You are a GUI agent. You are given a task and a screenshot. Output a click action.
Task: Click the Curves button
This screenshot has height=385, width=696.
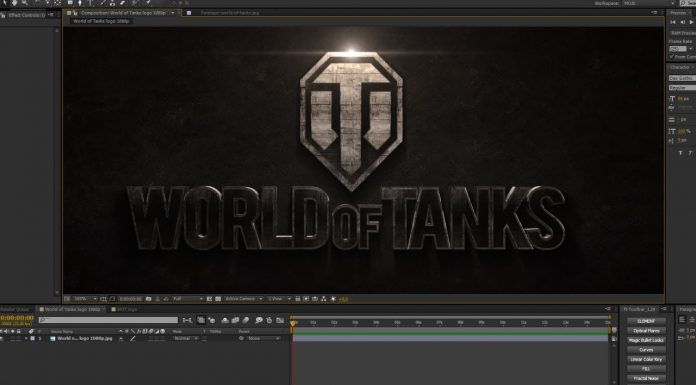(646, 350)
